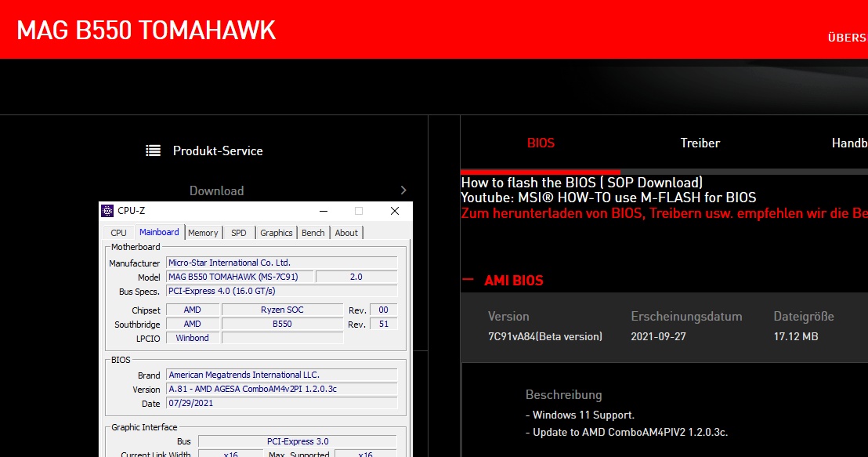868x457 pixels.
Task: Select the Mainboard tab in CPU-Z
Action: [160, 232]
